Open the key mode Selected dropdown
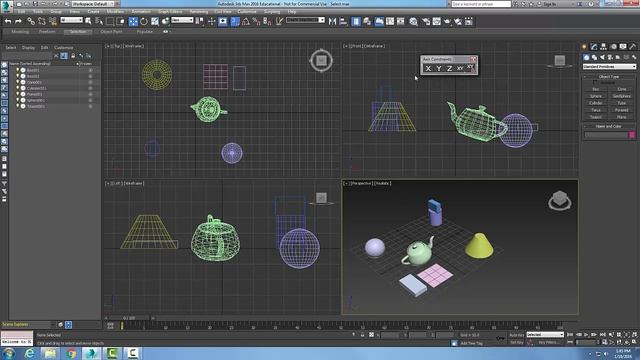This screenshot has width=640, height=360. coord(545,335)
